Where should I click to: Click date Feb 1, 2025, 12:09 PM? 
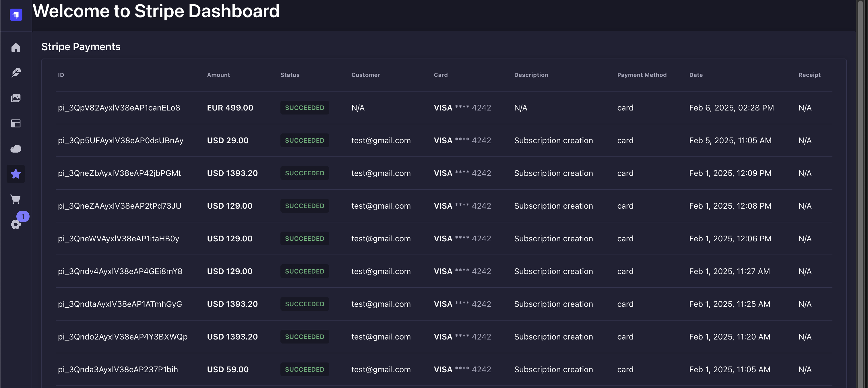click(x=730, y=173)
